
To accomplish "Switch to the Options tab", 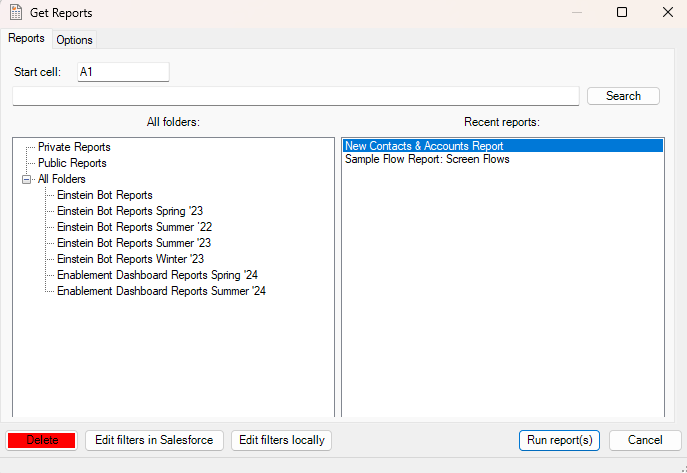I will click(x=74, y=40).
